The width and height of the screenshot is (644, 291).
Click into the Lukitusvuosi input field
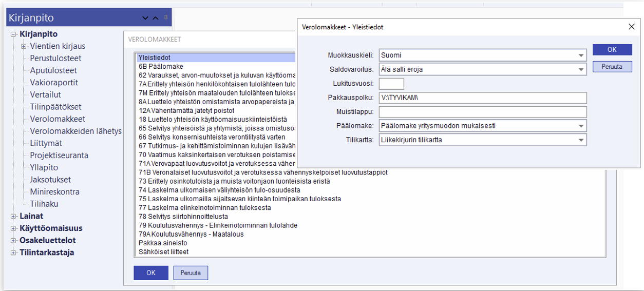[x=391, y=84]
